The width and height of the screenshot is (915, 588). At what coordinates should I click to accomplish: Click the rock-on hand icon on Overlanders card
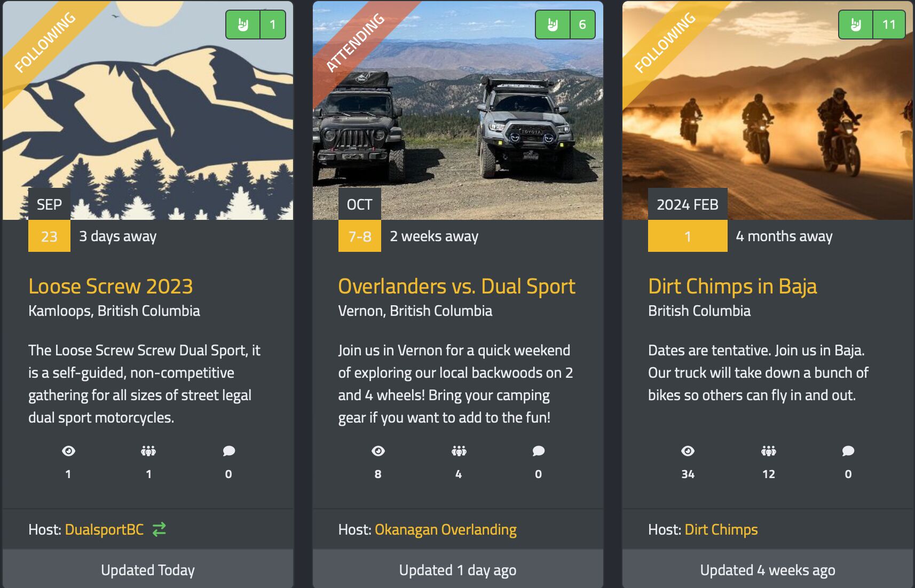tap(553, 25)
